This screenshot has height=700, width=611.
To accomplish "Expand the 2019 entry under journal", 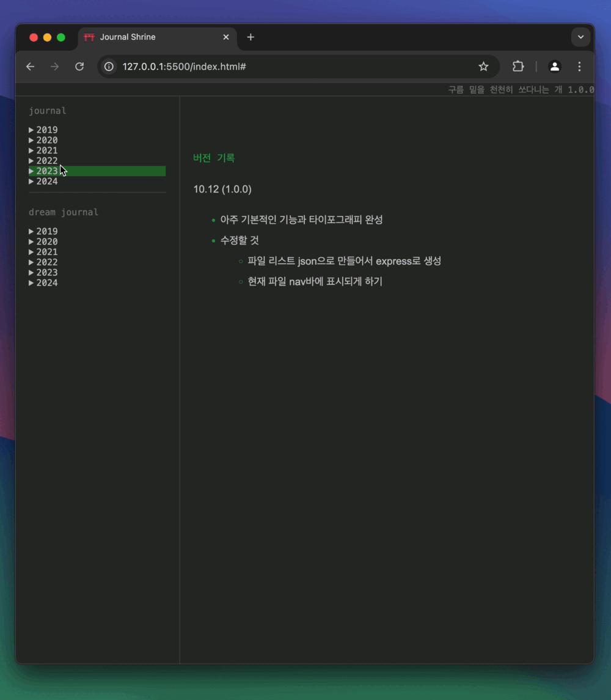I will tap(43, 130).
